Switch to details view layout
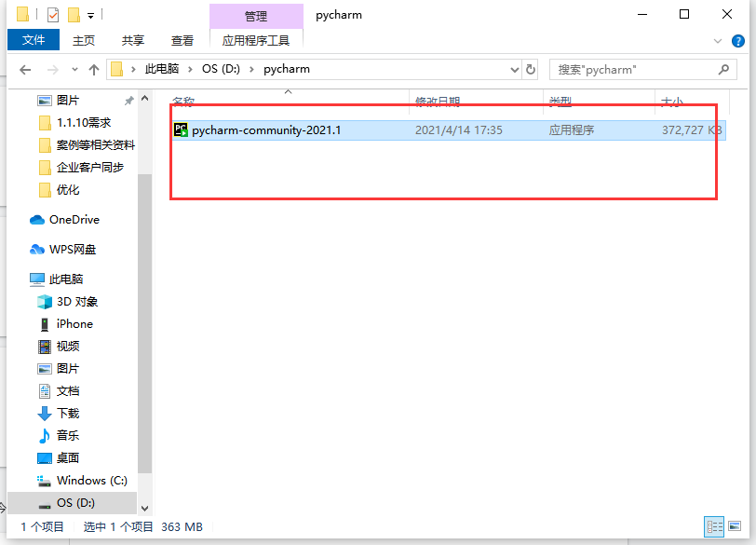Screen dimensions: 756x545 tap(714, 526)
